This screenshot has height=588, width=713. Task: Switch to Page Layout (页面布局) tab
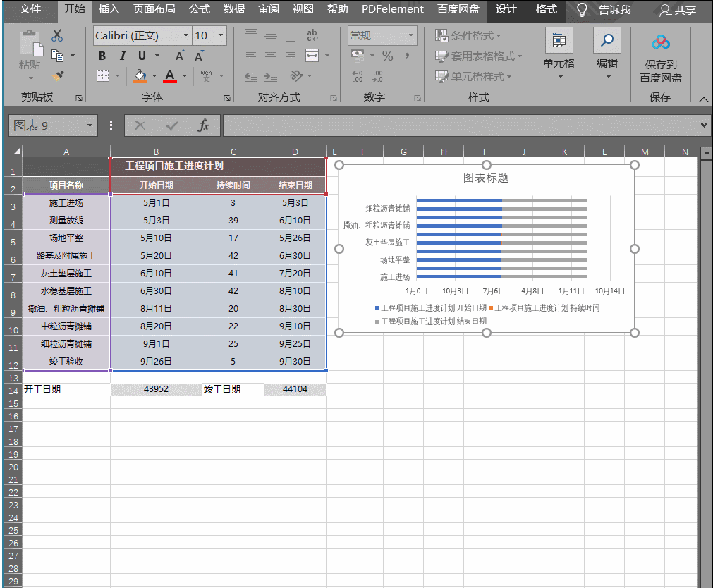point(154,9)
